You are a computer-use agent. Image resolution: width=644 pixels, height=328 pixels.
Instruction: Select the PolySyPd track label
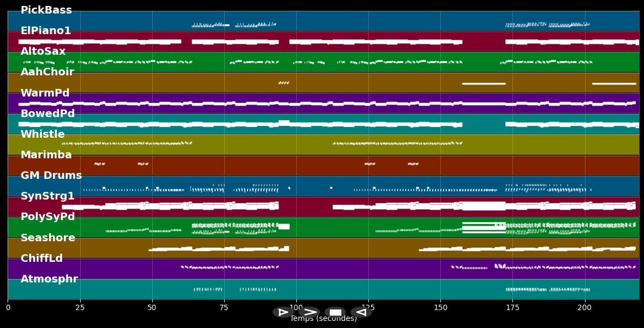tap(48, 217)
